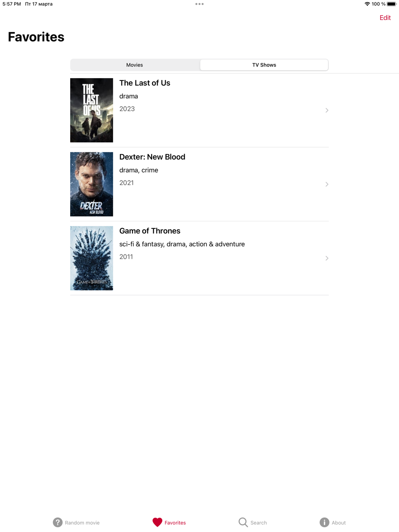Tap the Game of Thrones poster

92,258
